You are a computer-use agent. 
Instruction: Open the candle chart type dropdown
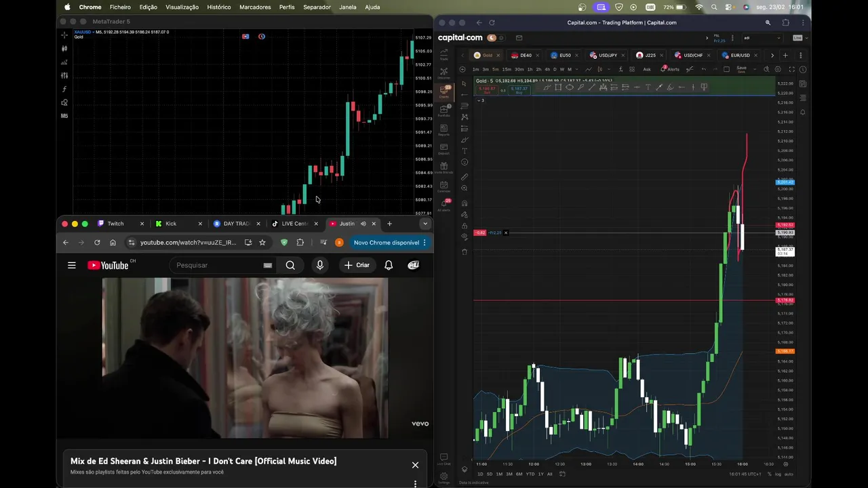click(x=609, y=69)
